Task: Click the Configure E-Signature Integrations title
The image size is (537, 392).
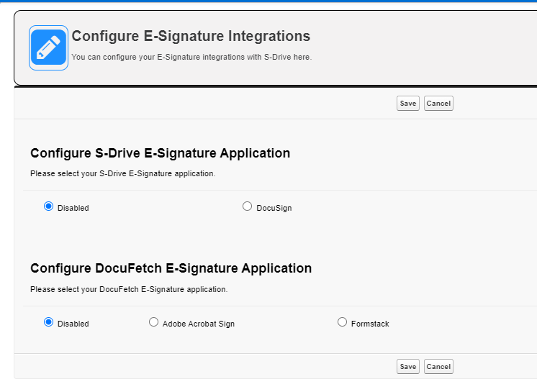Action: (191, 36)
